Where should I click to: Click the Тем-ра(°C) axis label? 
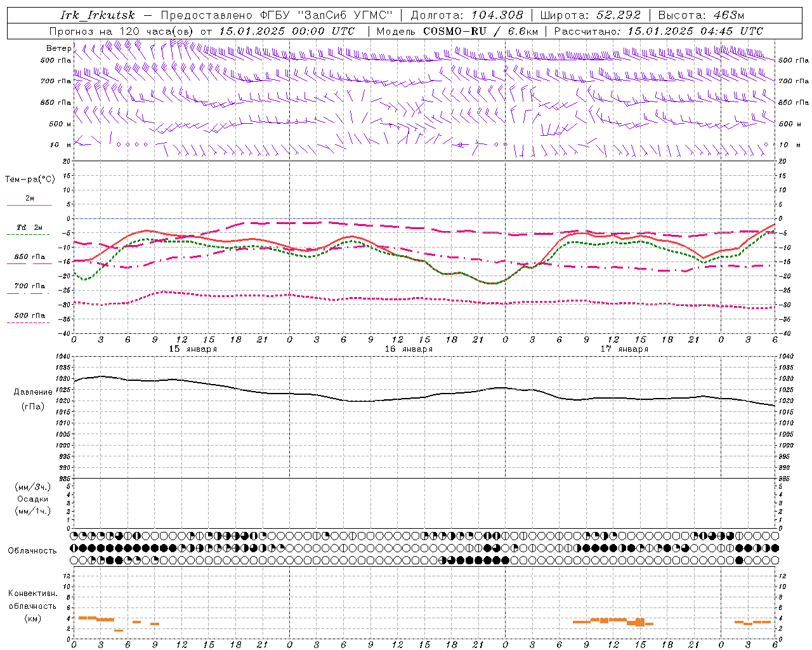[x=30, y=180]
